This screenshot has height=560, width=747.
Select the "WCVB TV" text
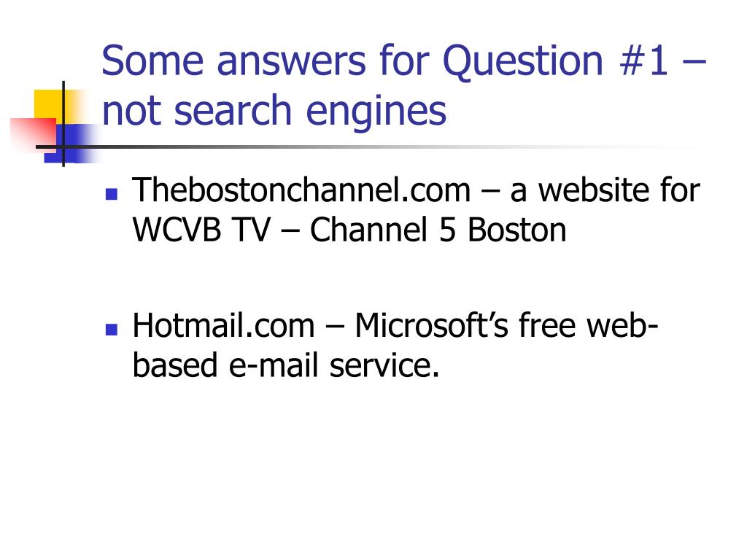201,230
